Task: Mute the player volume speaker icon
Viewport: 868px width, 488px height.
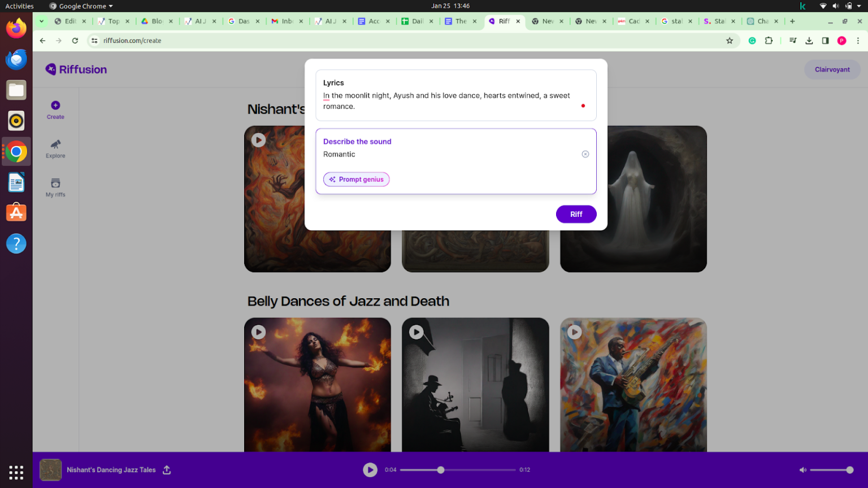Action: coord(803,469)
